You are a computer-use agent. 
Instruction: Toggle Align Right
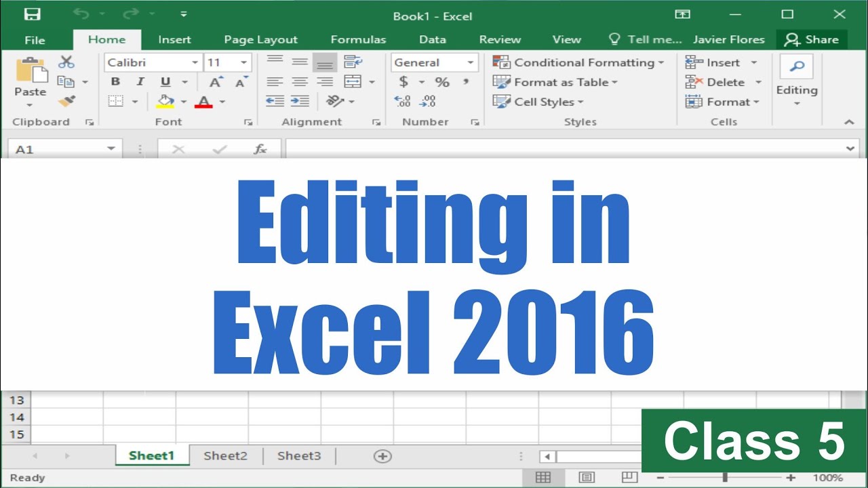tap(325, 82)
